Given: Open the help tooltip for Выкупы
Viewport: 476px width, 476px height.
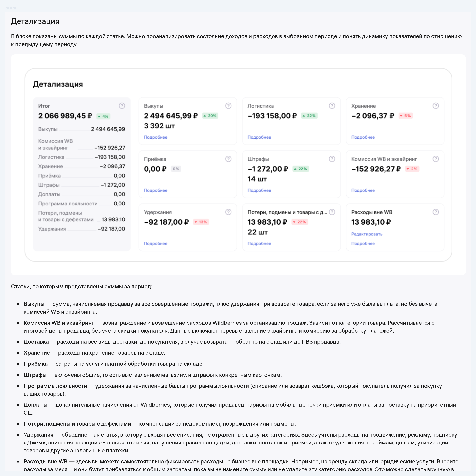Looking at the screenshot, I should pos(228,106).
